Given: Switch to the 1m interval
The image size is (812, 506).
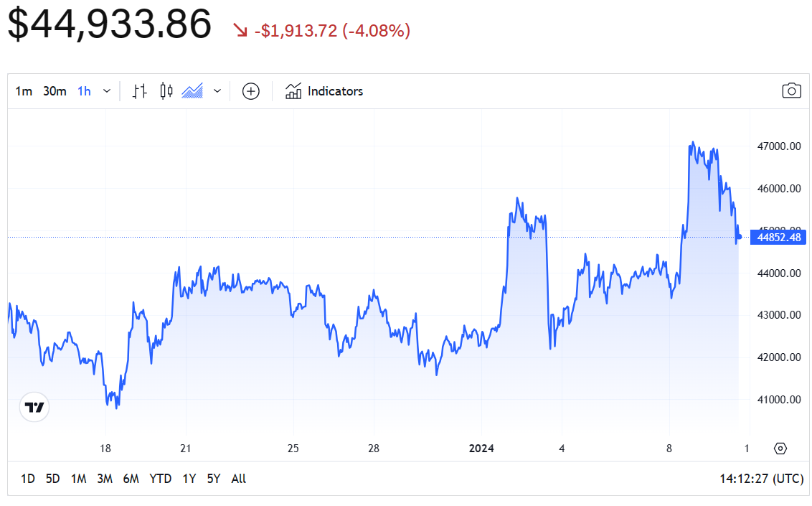Looking at the screenshot, I should tap(24, 91).
